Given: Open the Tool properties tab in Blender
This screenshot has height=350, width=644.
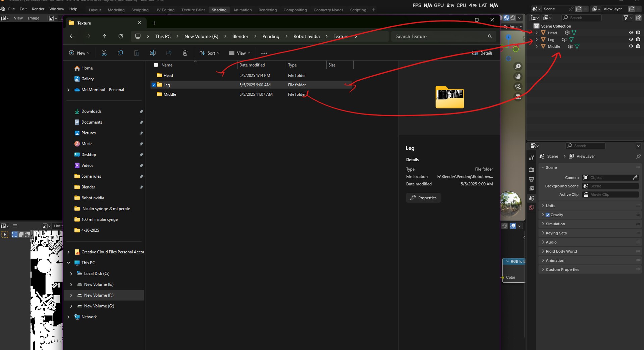Looking at the screenshot, I should coord(531,158).
